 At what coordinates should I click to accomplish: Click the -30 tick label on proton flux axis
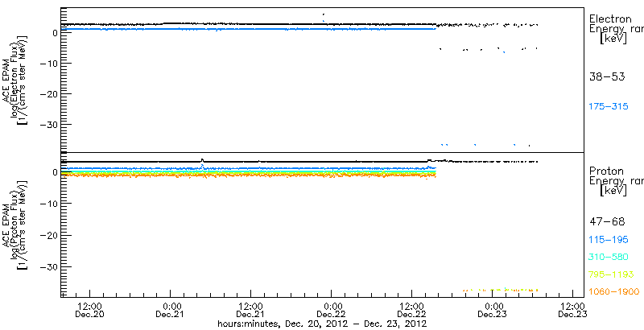48,266
